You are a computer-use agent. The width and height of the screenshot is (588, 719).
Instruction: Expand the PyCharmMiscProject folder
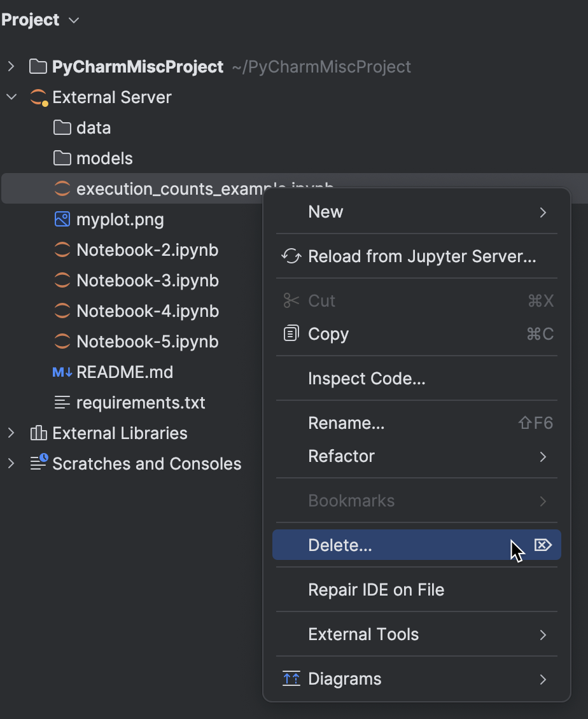point(11,66)
